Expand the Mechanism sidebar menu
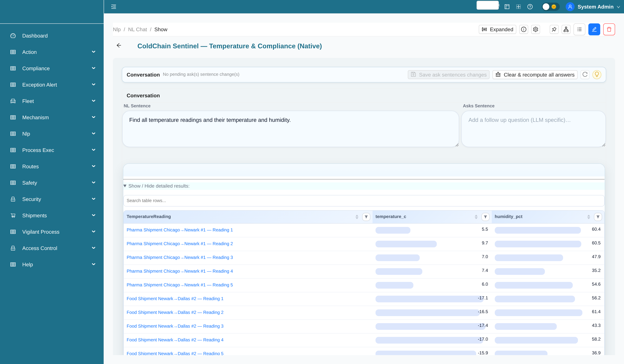The width and height of the screenshot is (624, 364). pyautogui.click(x=52, y=117)
